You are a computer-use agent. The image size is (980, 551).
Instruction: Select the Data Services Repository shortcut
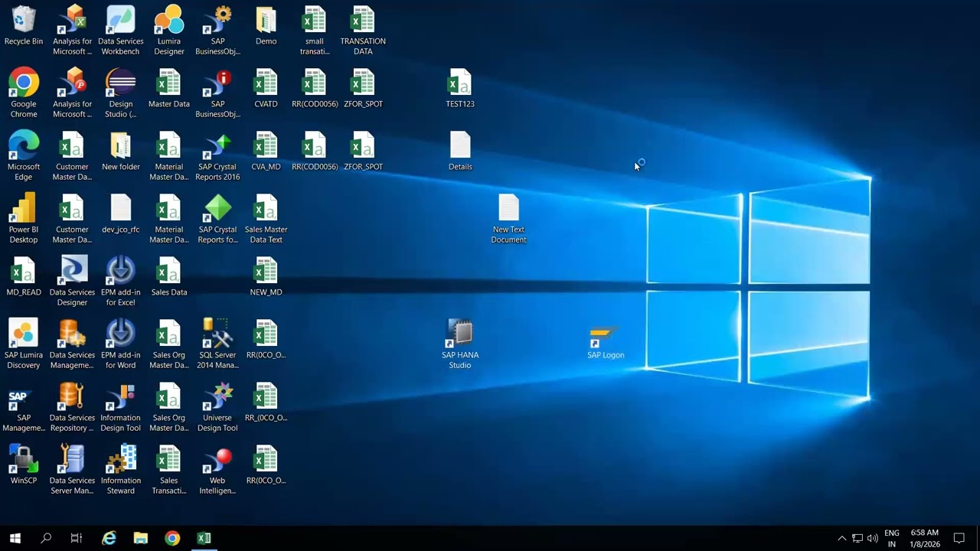tap(72, 407)
